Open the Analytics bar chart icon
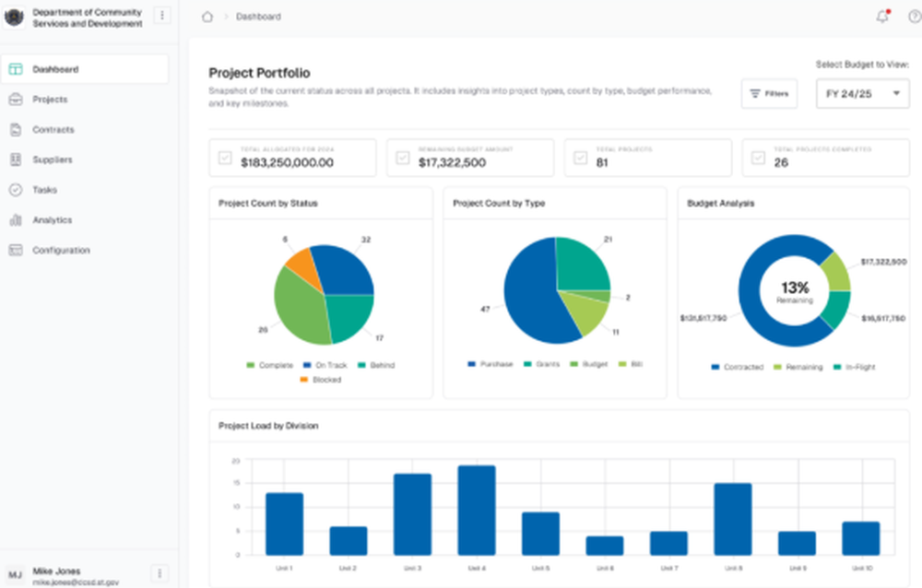 pyautogui.click(x=16, y=220)
